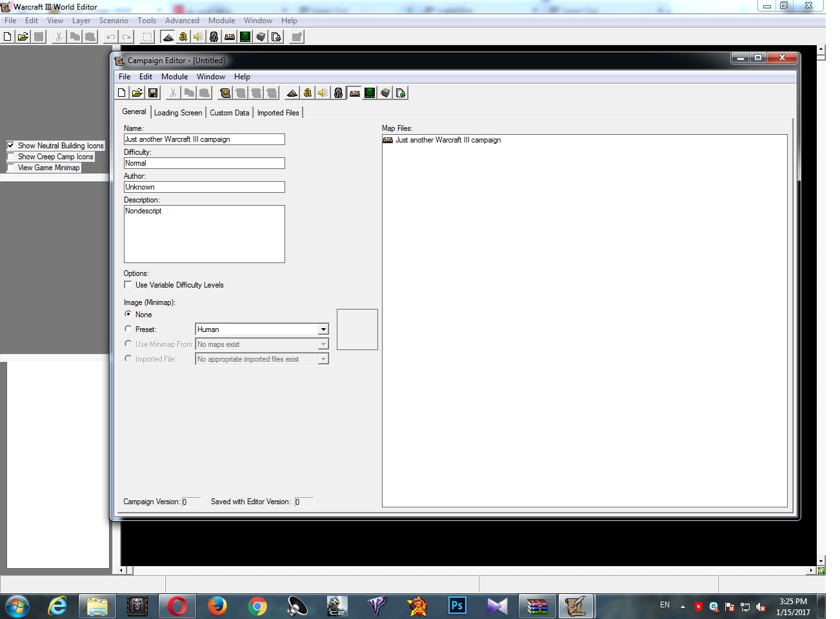Click the volume icon in system tray
This screenshot has width=840, height=619.
(x=761, y=607)
